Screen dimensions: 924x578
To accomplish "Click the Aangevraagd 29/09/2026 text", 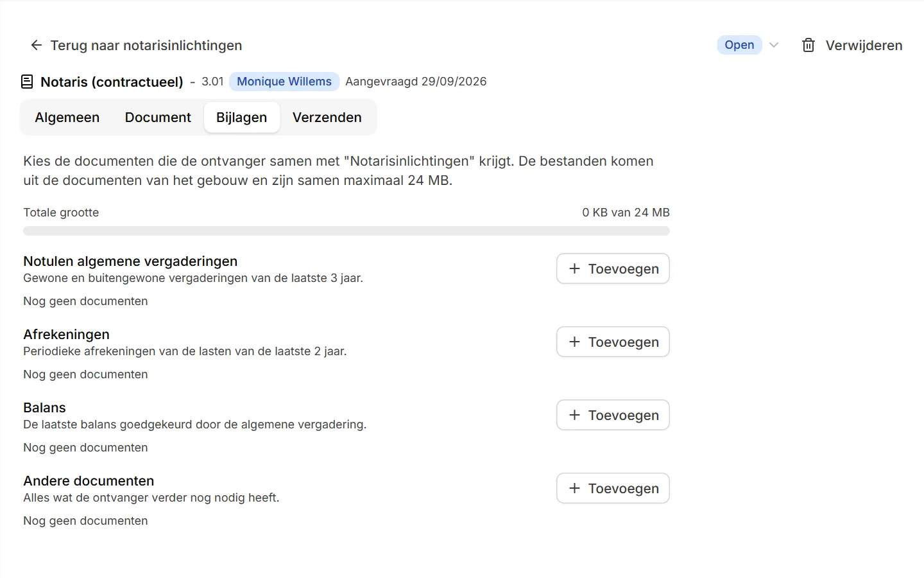I will 416,82.
